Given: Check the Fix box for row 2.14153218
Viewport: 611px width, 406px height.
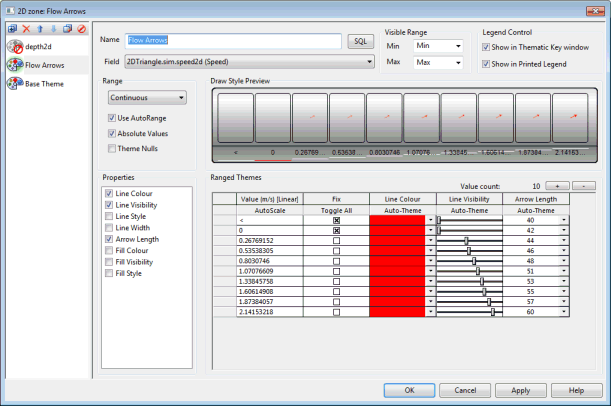Looking at the screenshot, I should [x=337, y=312].
